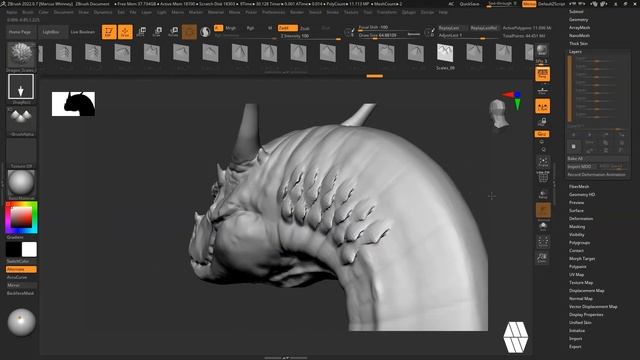Expand the NanoMesh subpalette
The image size is (640, 360).
(x=579, y=36)
